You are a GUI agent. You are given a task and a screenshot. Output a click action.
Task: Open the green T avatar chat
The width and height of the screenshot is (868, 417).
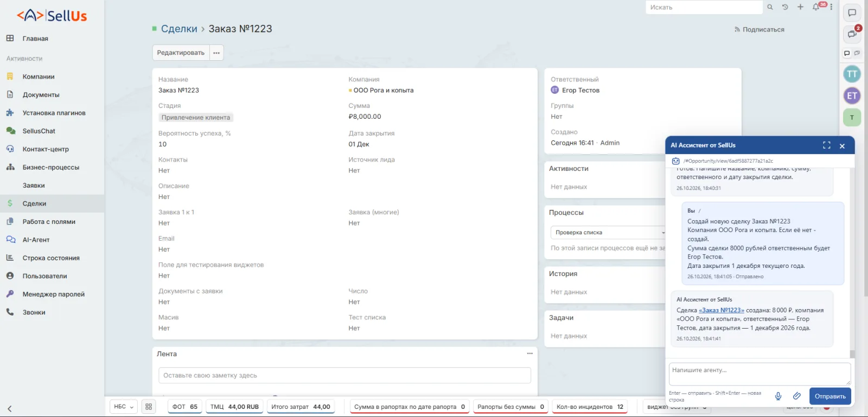852,118
